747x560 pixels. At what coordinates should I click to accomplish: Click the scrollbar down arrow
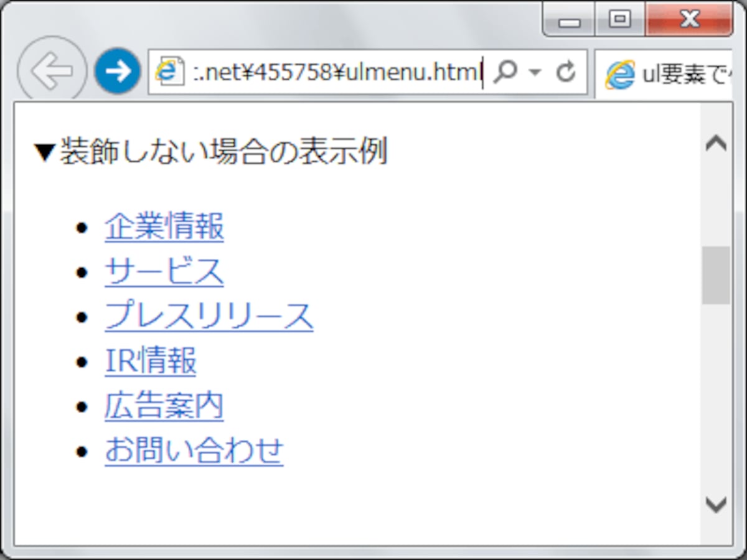[716, 504]
